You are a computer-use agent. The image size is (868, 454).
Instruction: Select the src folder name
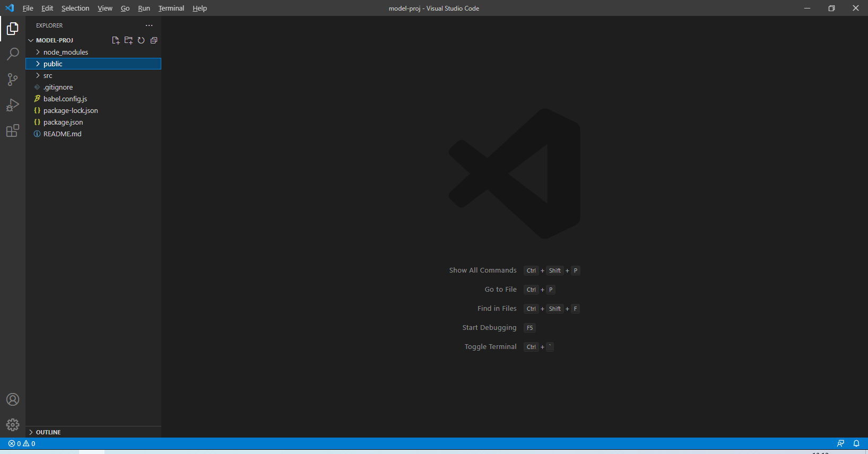(x=48, y=75)
